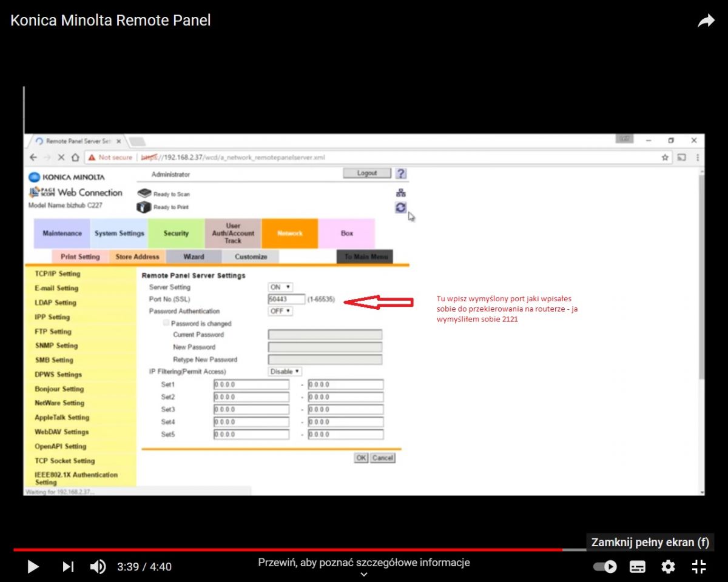Click network device info icon
Screen dimensions: 728x582
[x=400, y=193]
